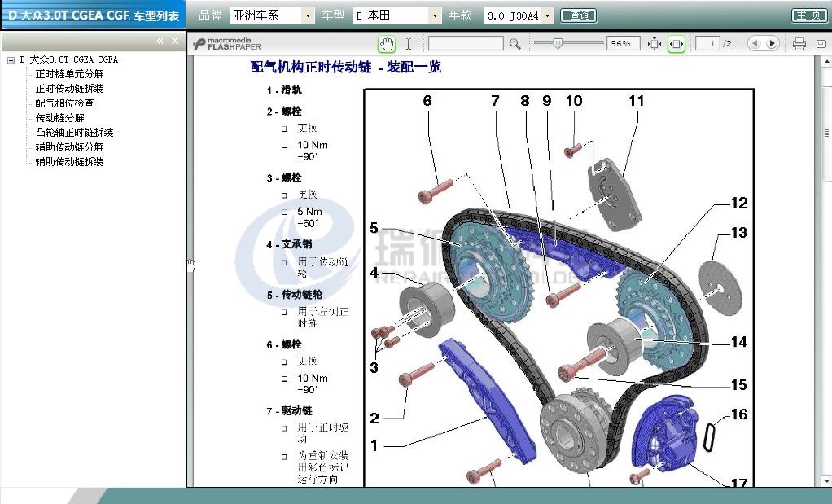Go to the next page
Image resolution: width=832 pixels, height=504 pixels.
coord(771,44)
